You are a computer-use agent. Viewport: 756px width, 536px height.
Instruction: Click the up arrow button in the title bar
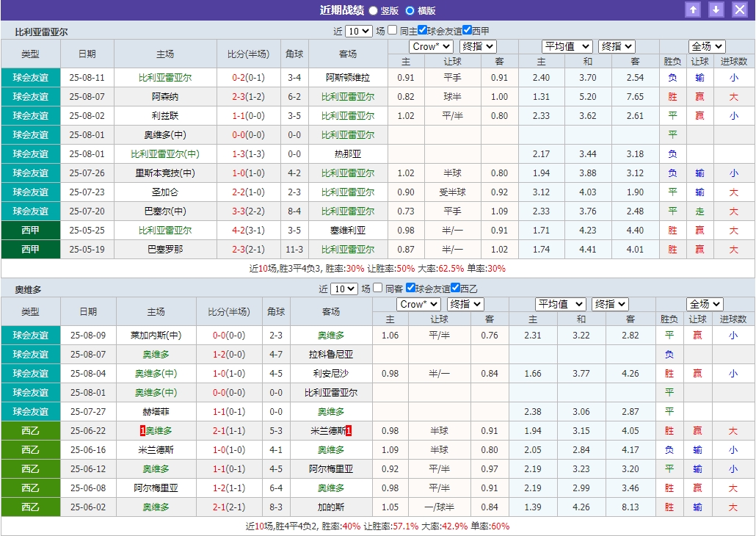coord(694,10)
